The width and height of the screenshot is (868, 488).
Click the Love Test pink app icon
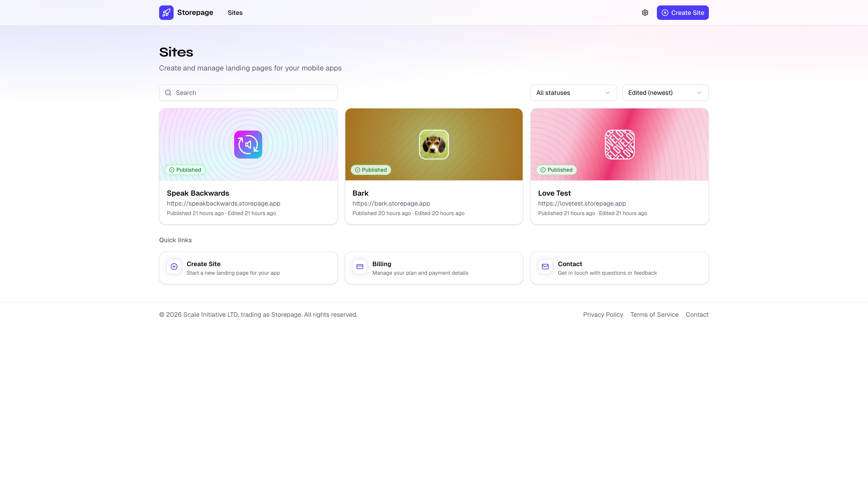click(620, 145)
